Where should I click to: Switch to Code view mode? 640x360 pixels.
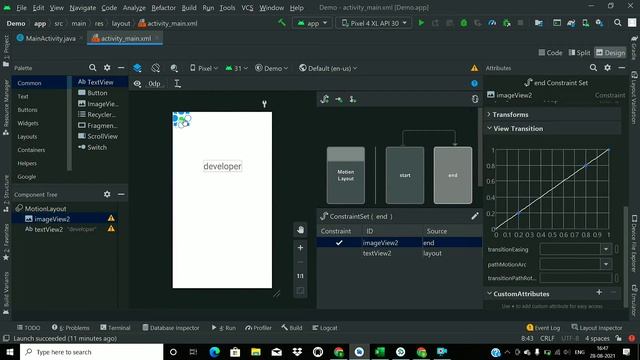tap(550, 53)
